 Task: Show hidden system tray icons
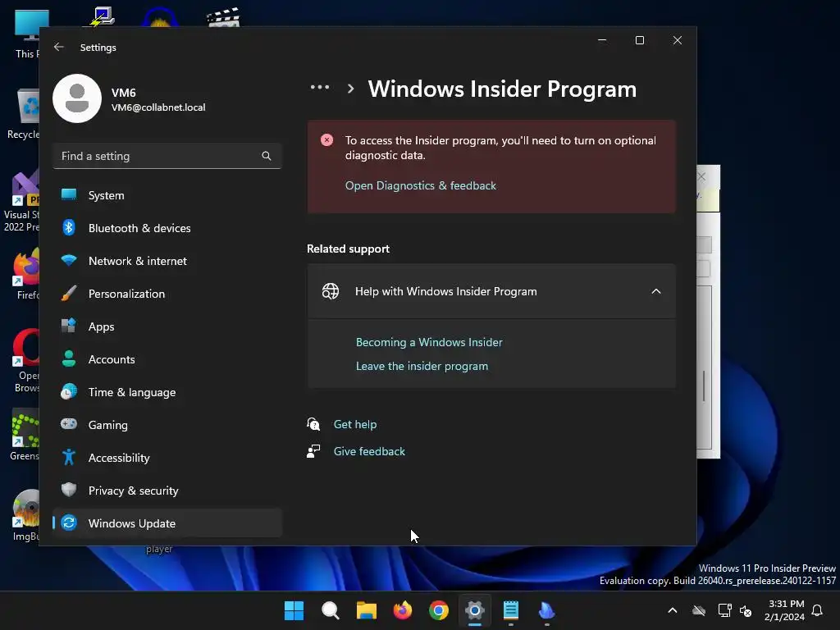click(673, 610)
